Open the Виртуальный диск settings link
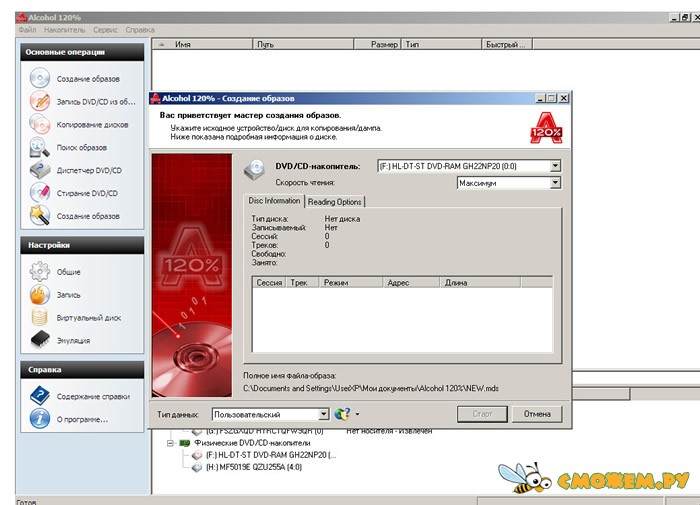This screenshot has width=700, height=505. [x=89, y=318]
